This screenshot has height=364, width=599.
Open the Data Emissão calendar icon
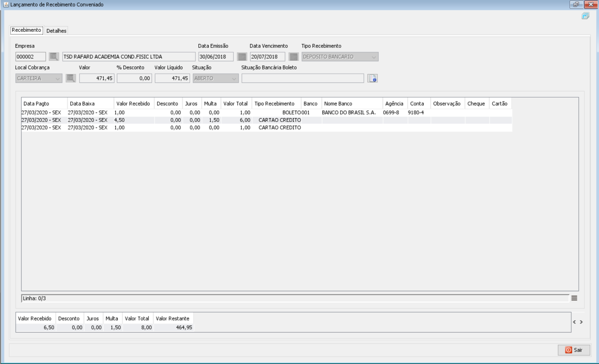[242, 57]
